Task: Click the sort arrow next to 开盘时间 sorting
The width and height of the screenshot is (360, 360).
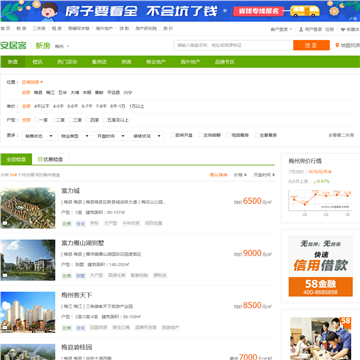Action: pos(273,175)
